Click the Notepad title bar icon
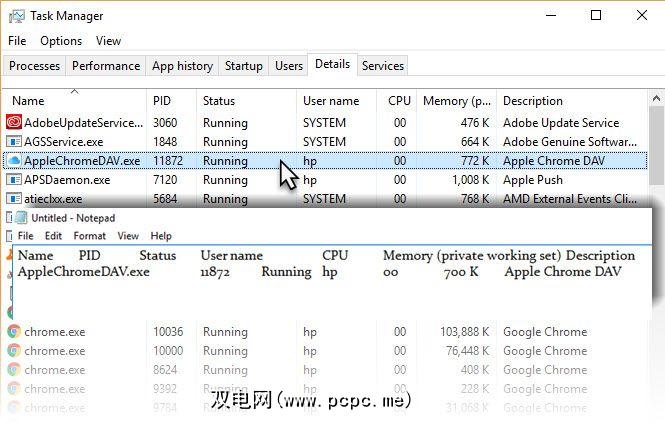 pos(21,218)
